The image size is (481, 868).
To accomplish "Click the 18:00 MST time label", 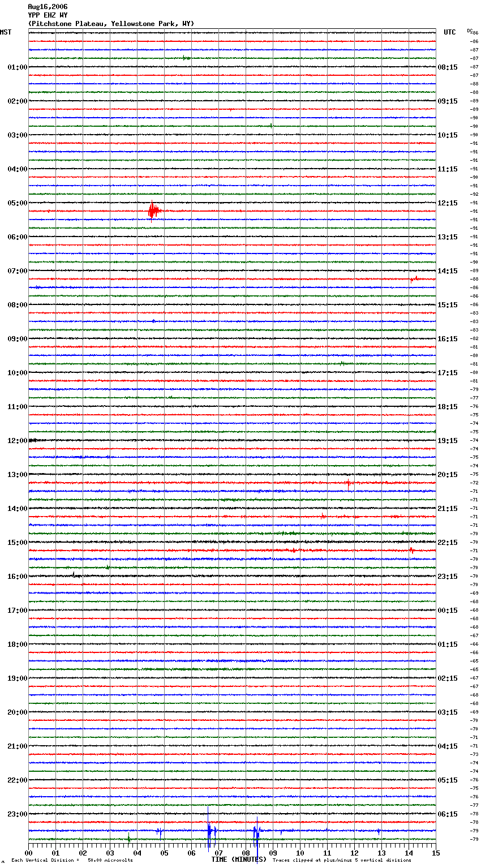I will click(17, 644).
